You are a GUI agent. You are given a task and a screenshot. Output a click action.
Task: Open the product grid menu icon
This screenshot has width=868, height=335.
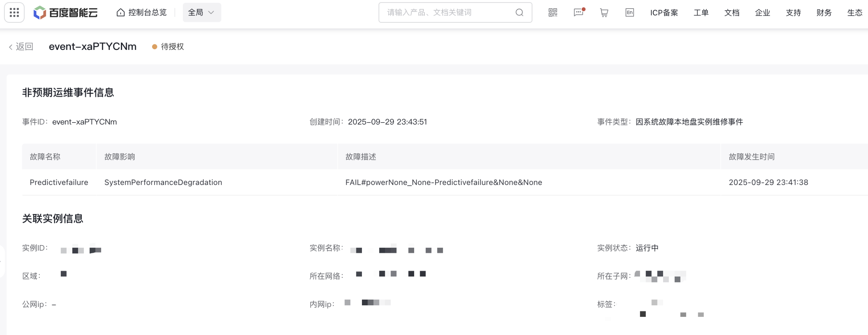point(14,13)
